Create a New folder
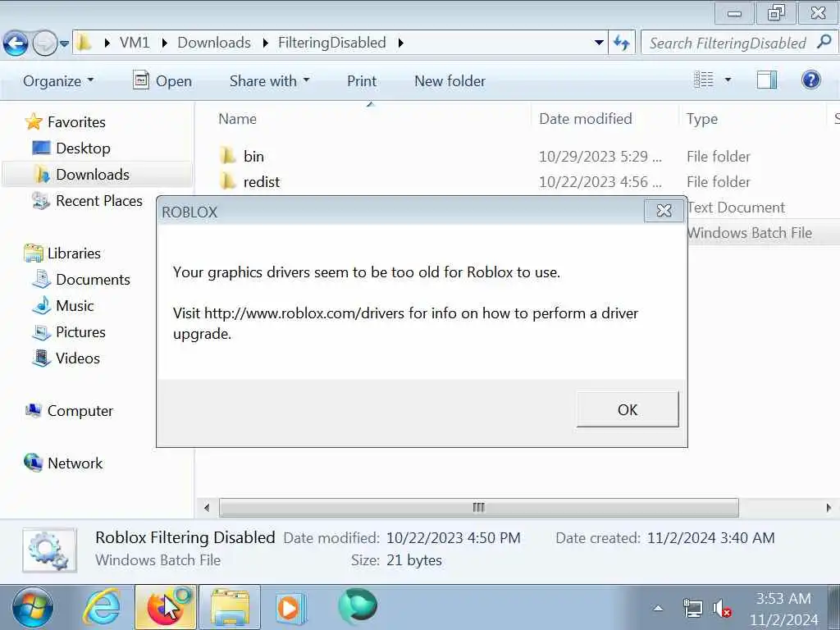 (450, 81)
